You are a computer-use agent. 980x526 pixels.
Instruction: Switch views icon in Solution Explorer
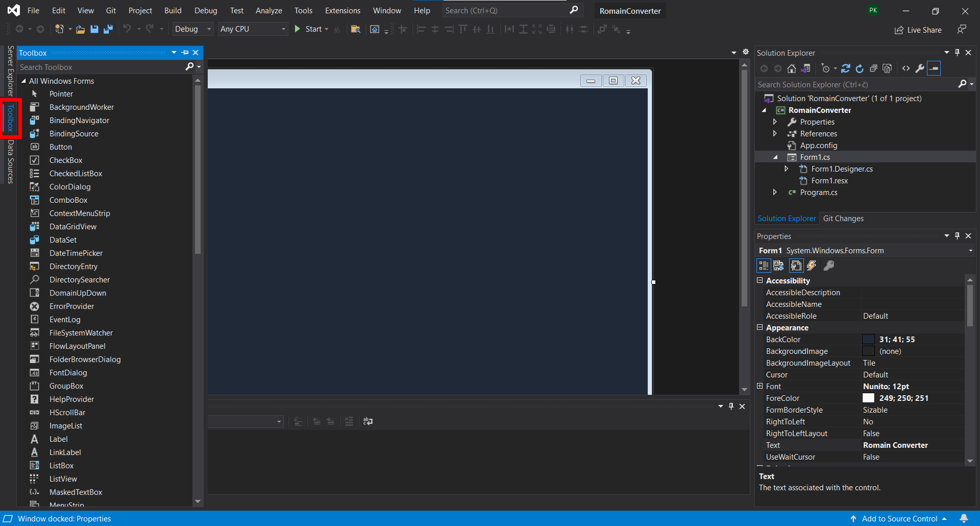tap(806, 68)
